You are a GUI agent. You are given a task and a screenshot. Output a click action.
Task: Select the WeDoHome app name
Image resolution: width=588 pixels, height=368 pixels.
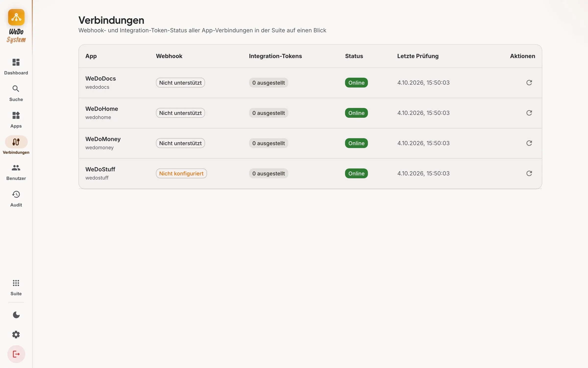(102, 109)
